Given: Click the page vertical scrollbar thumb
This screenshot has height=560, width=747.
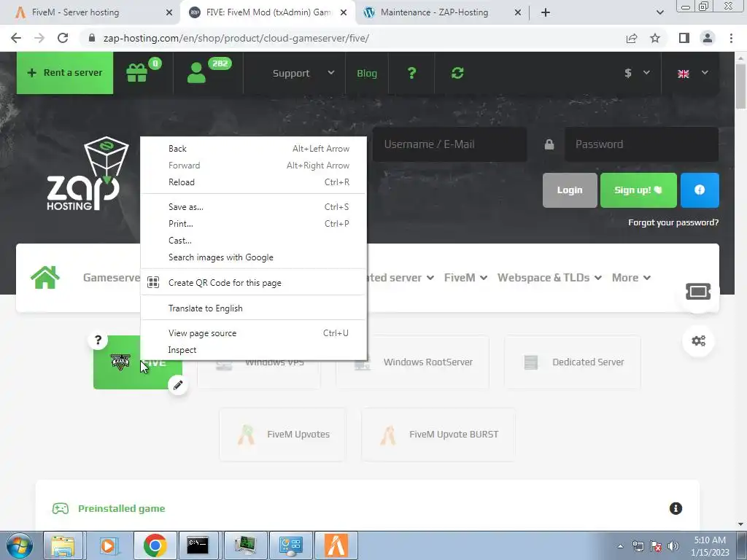Looking at the screenshot, I should click(x=740, y=86).
